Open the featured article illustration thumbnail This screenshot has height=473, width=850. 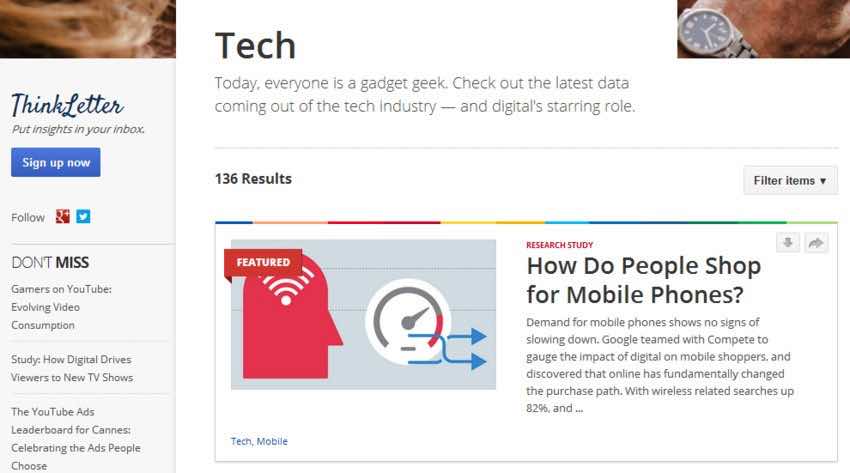tap(363, 314)
